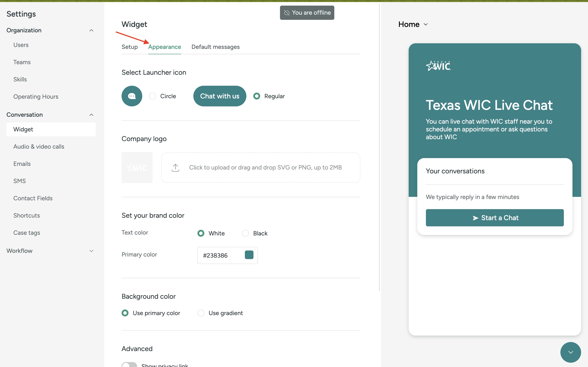This screenshot has width=588, height=367.
Task: Click the upload logo drop zone
Action: pyautogui.click(x=261, y=168)
